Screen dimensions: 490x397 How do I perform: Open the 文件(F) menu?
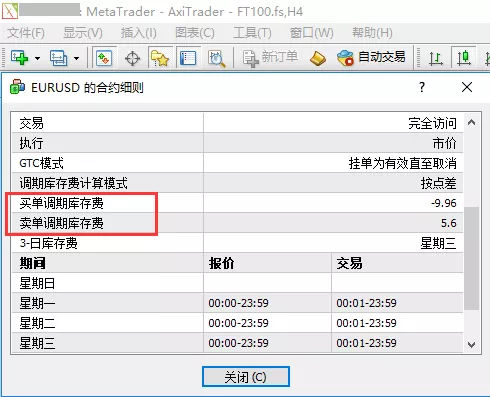click(x=26, y=33)
